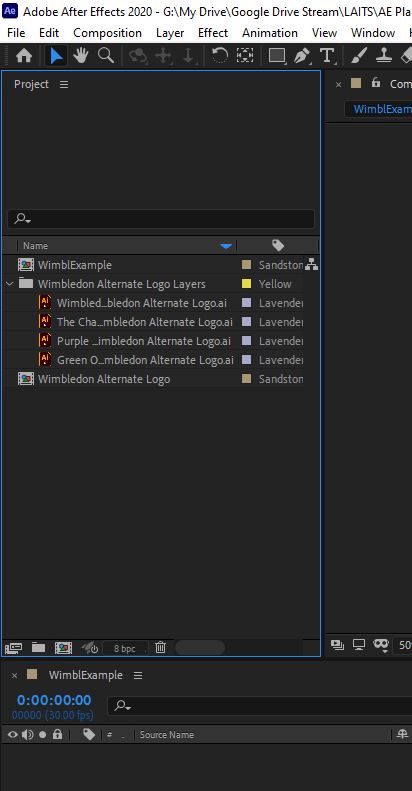
Task: Select the Selection (arrow) tool
Action: 56,55
